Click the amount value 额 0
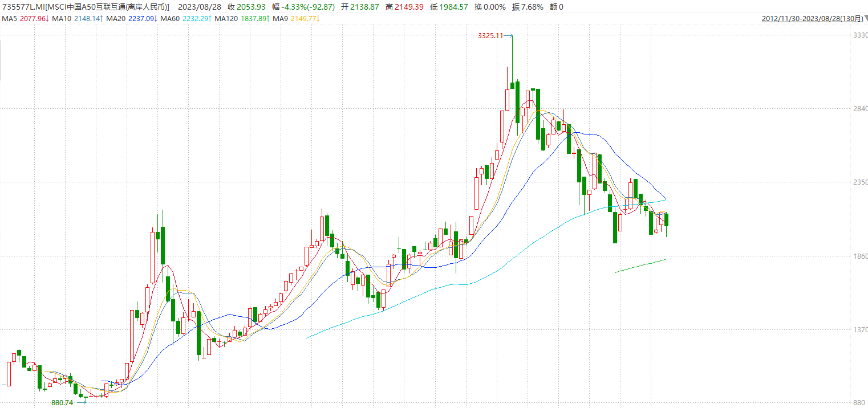 (x=557, y=7)
